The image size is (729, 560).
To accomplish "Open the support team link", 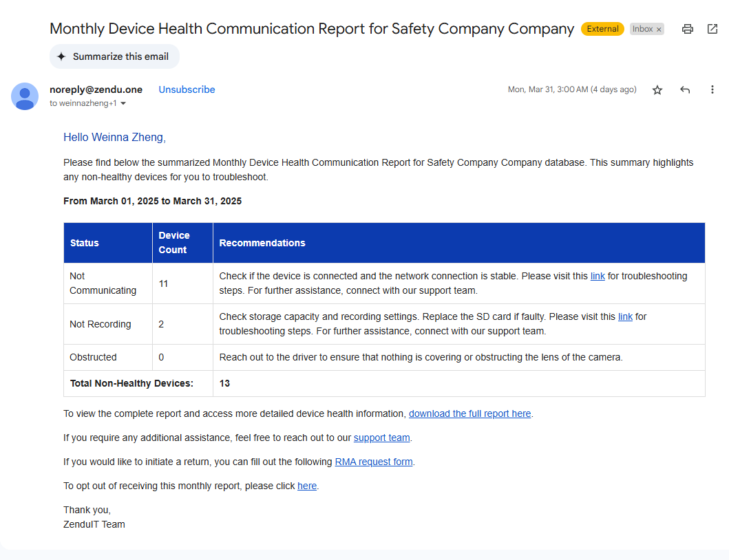I will (381, 438).
